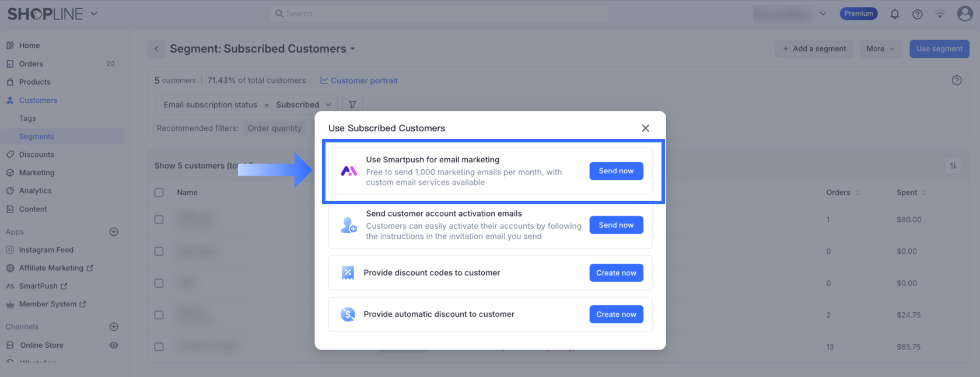Image resolution: width=980 pixels, height=377 pixels.
Task: Open the Customer portrait link
Action: point(359,81)
